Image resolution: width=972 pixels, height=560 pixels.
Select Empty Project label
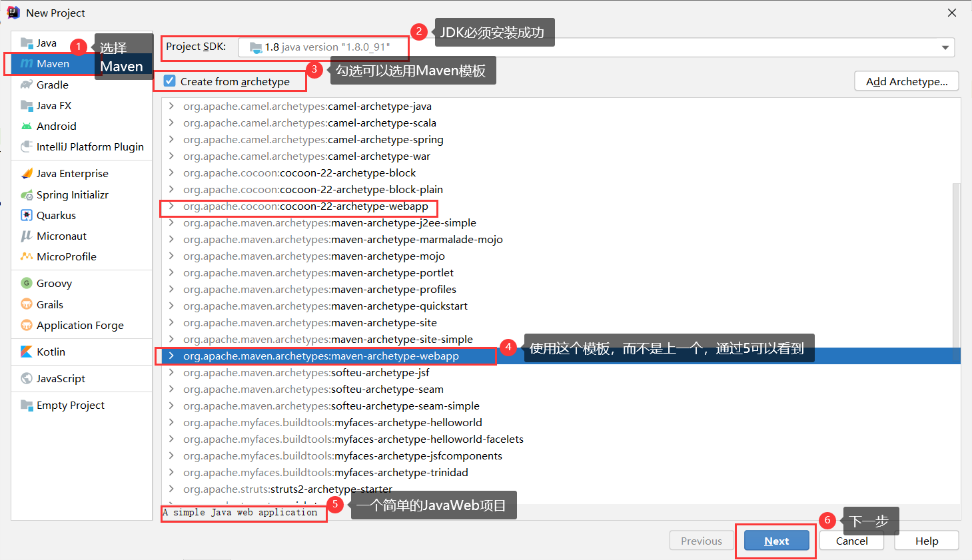pos(71,405)
